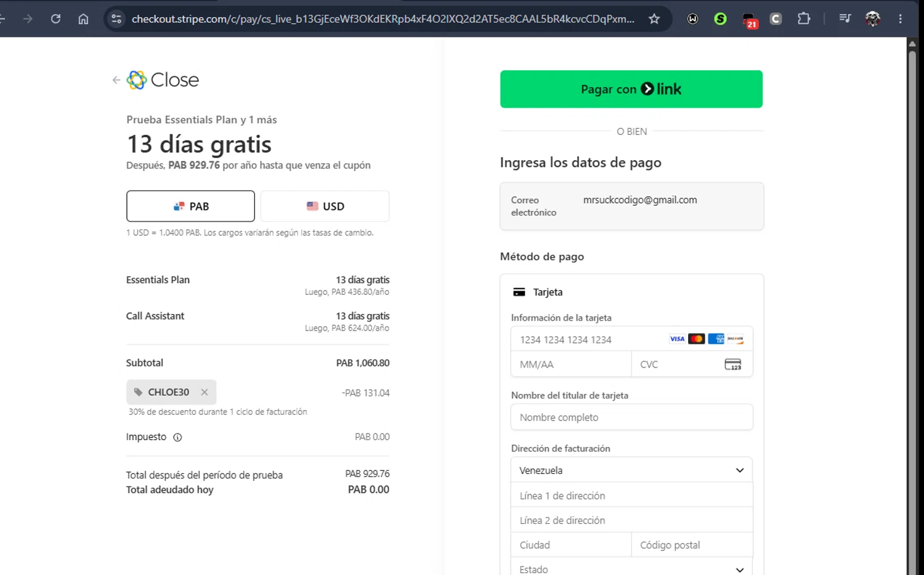The image size is (924, 575).
Task: Click the Call Assistant line item
Action: (x=155, y=316)
